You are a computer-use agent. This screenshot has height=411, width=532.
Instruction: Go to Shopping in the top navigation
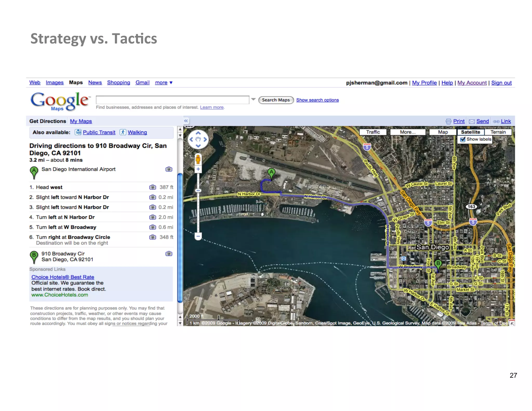point(118,83)
